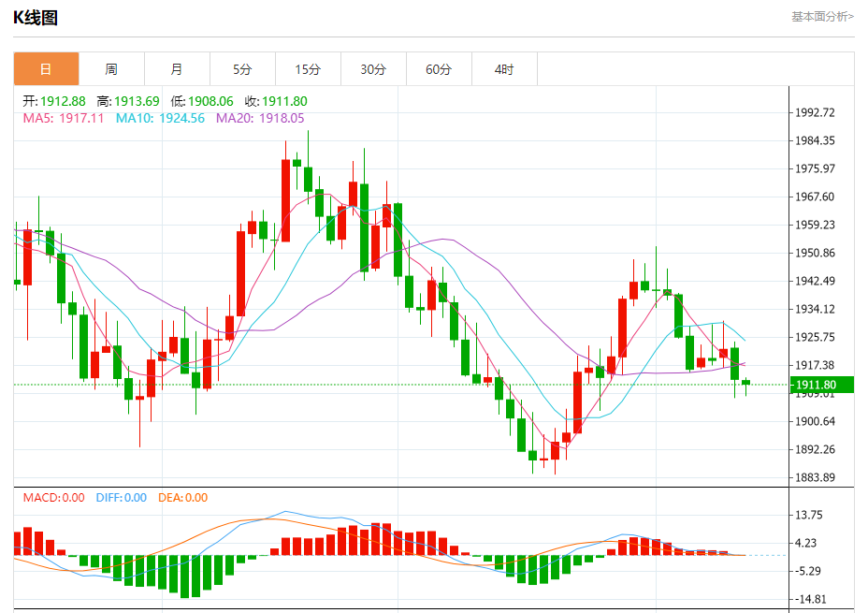The image size is (868, 613).
Task: Open the 基本面分析 link
Action: [822, 17]
